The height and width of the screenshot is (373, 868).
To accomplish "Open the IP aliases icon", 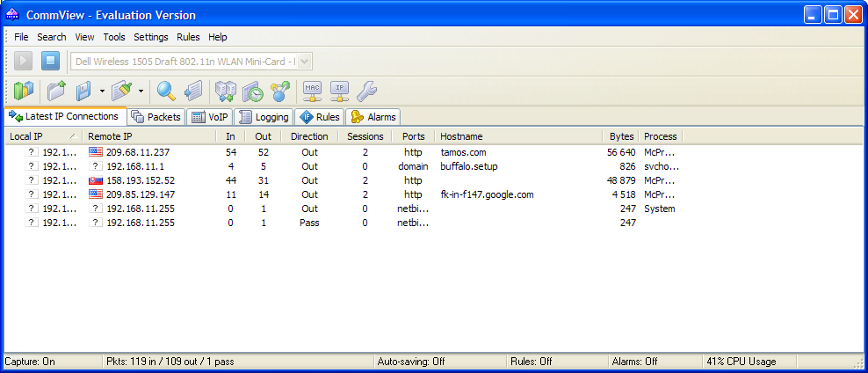I will tap(340, 91).
